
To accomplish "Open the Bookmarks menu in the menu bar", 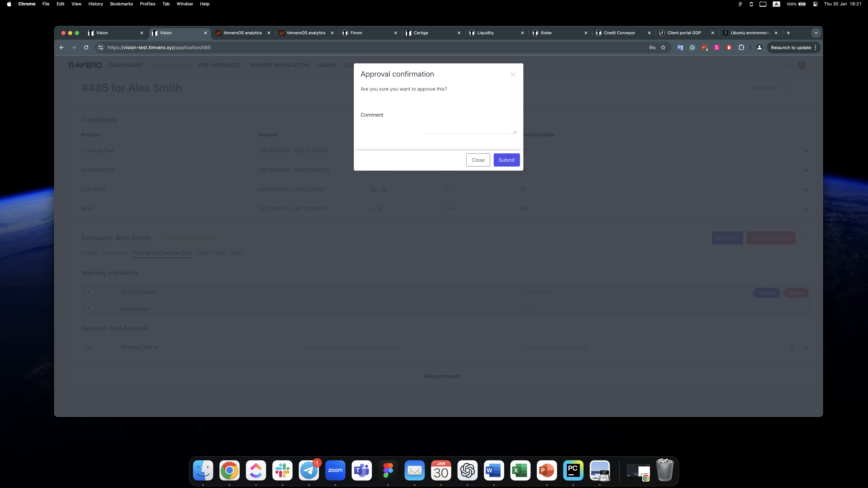I will click(x=121, y=4).
